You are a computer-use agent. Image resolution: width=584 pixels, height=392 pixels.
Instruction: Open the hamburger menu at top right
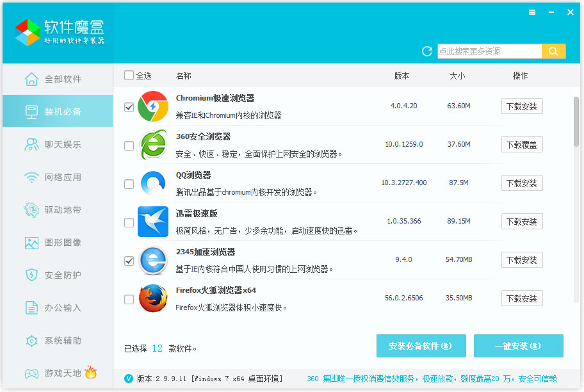click(532, 12)
